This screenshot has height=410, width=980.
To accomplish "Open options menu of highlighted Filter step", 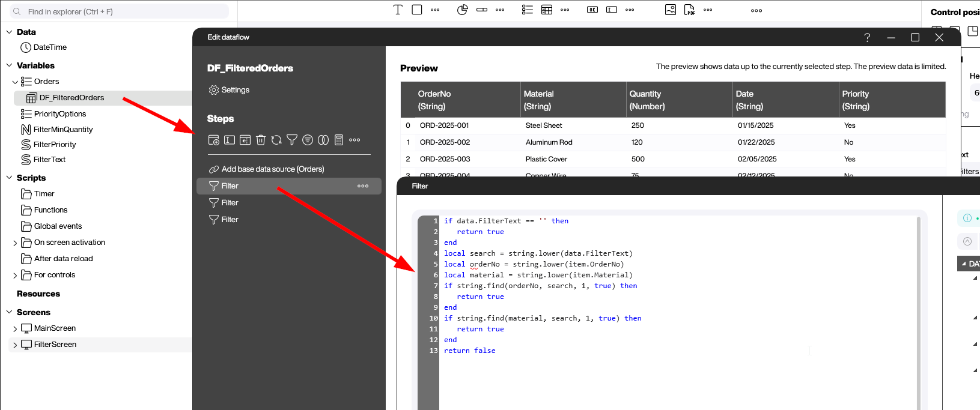I will (x=363, y=186).
